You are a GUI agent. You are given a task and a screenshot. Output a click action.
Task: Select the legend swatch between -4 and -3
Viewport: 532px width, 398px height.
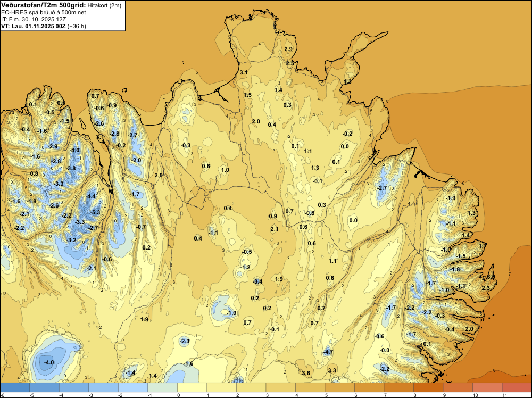pyautogui.click(x=74, y=387)
